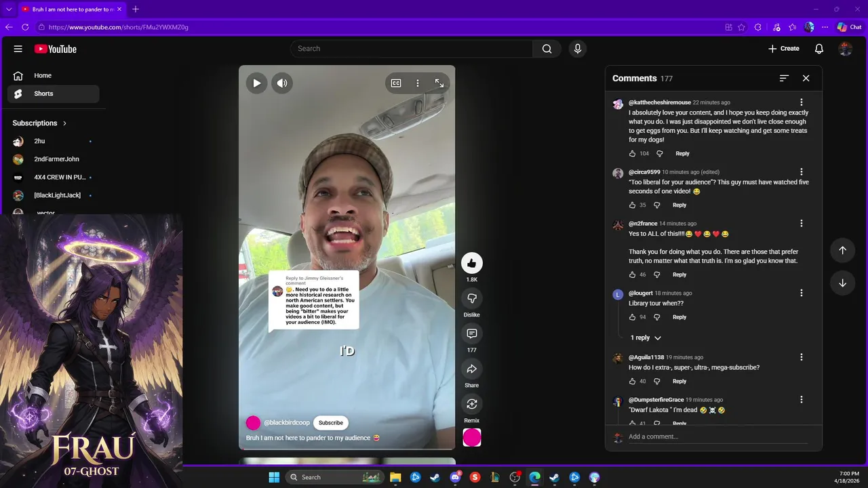Open the [BlackLightJack] subscription
The height and width of the screenshot is (488, 868).
coord(53,195)
